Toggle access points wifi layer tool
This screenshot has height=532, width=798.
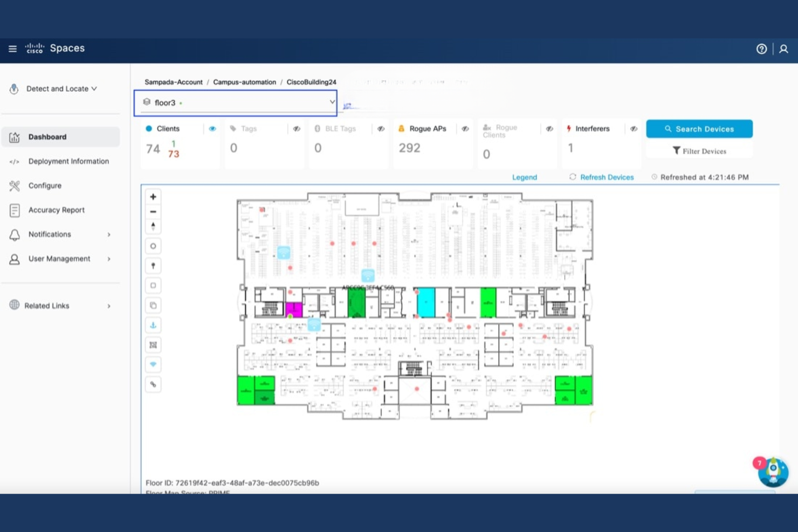pos(153,364)
